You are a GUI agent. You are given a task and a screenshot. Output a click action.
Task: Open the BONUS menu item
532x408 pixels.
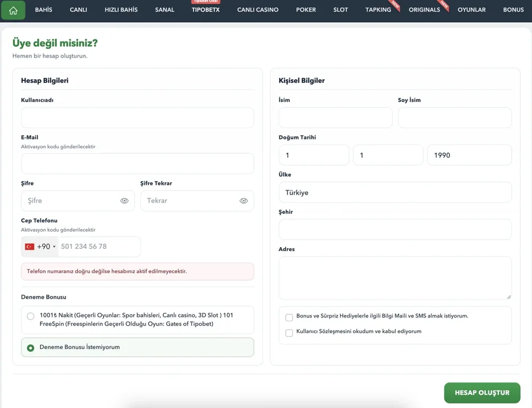[x=513, y=10]
